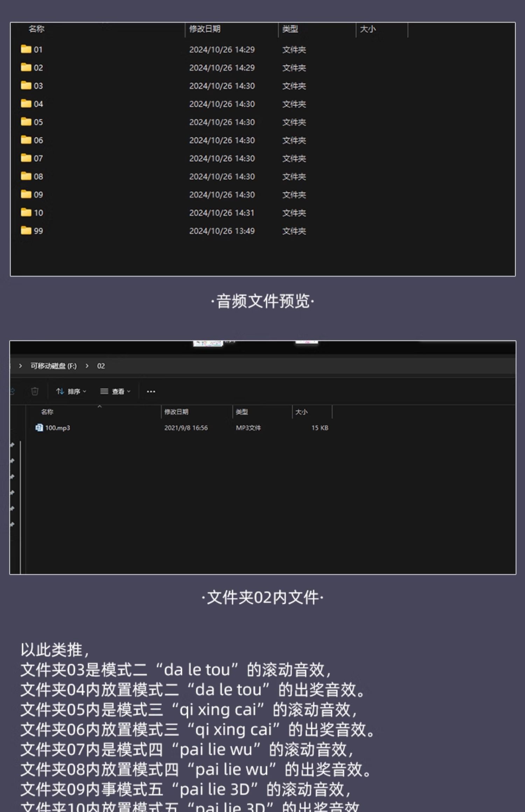Select the 04 folder icon
The height and width of the screenshot is (812, 525).
pyautogui.click(x=26, y=104)
